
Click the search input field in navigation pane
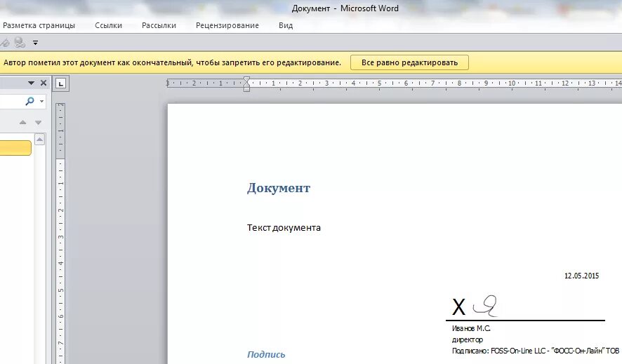pos(11,102)
